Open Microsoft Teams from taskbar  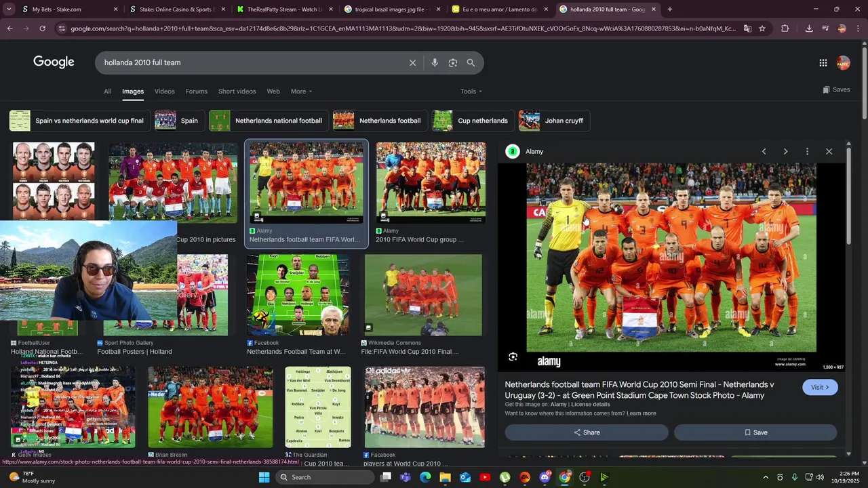click(x=406, y=477)
